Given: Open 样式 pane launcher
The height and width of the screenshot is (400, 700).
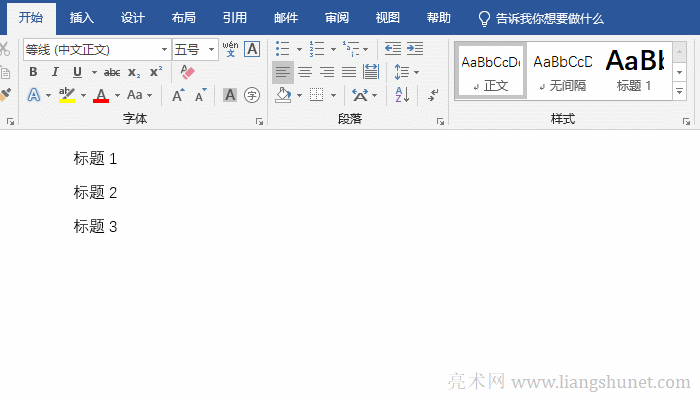Looking at the screenshot, I should click(687, 121).
